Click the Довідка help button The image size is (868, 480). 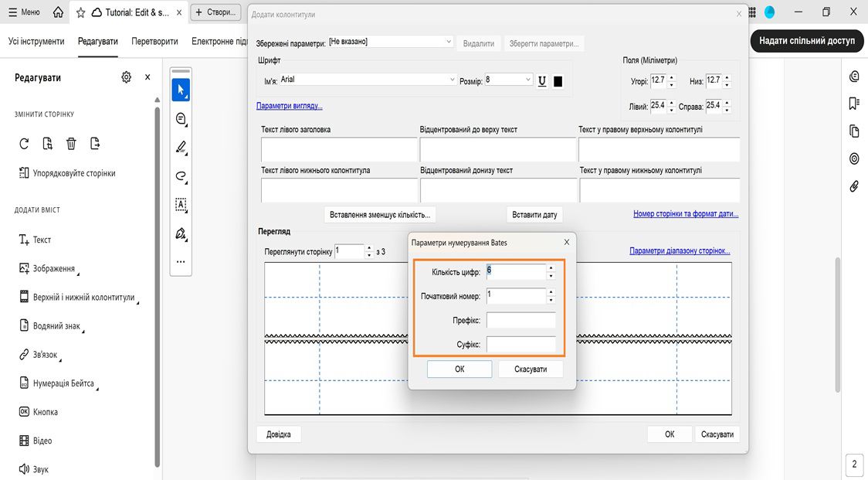279,434
